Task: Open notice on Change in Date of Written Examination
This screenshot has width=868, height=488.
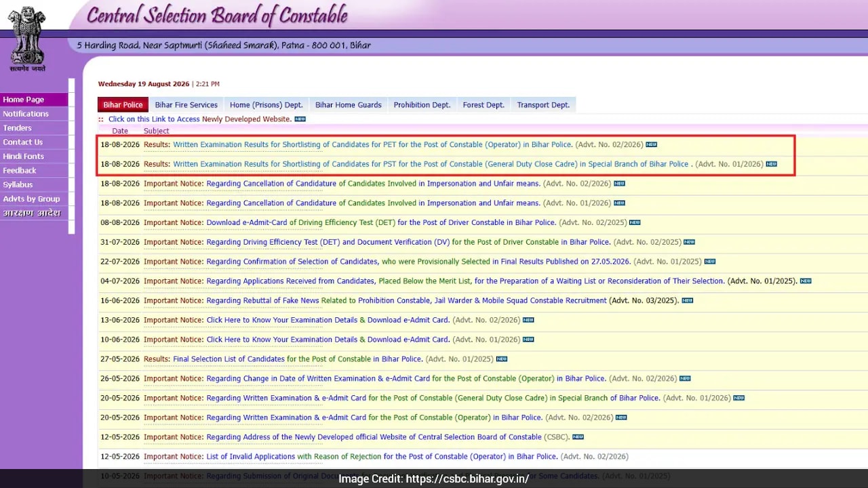Action: click(406, 379)
